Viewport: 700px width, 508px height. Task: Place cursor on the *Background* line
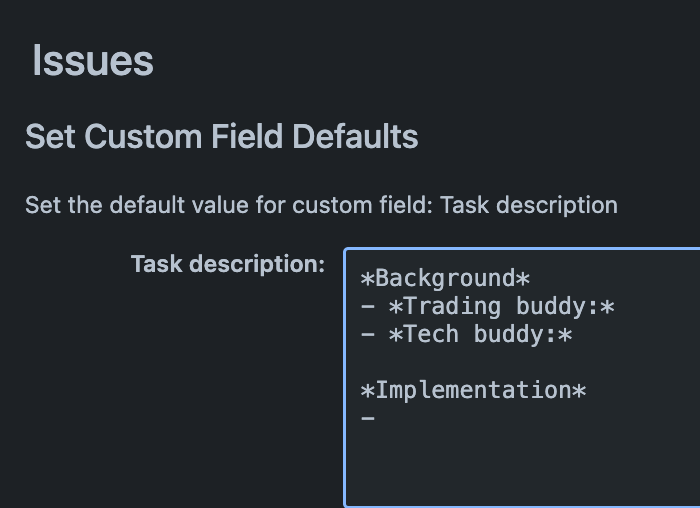click(445, 279)
